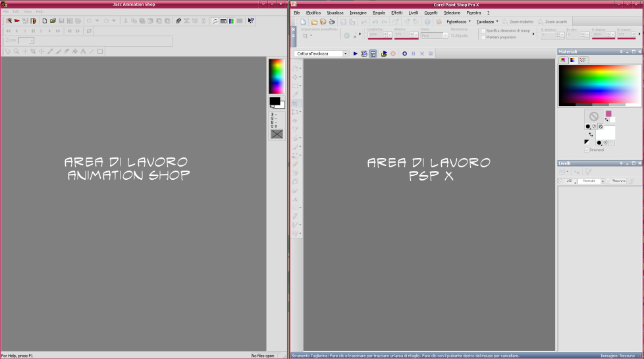Click the pause button in Animation Shop playback bar

pyautogui.click(x=34, y=31)
